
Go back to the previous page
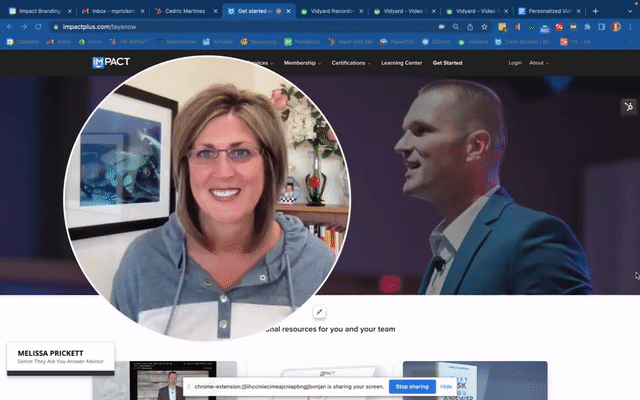click(10, 27)
